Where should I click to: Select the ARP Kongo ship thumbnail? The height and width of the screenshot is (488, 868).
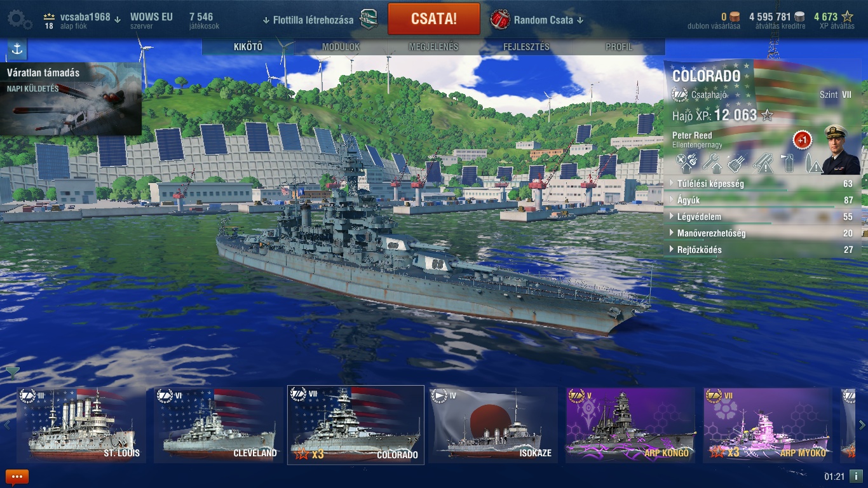click(x=630, y=424)
